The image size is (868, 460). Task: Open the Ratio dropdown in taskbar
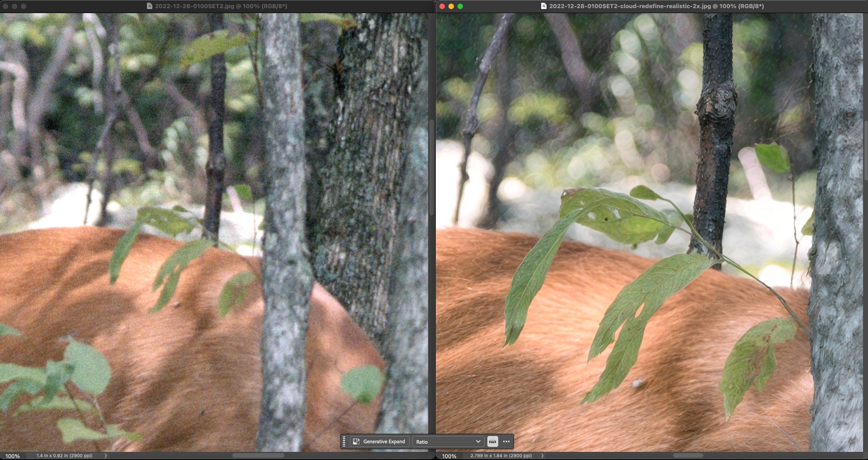pos(448,441)
